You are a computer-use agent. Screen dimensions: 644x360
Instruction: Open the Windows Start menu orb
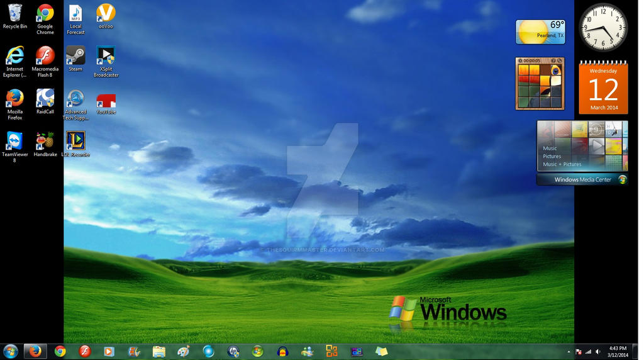pos(11,352)
